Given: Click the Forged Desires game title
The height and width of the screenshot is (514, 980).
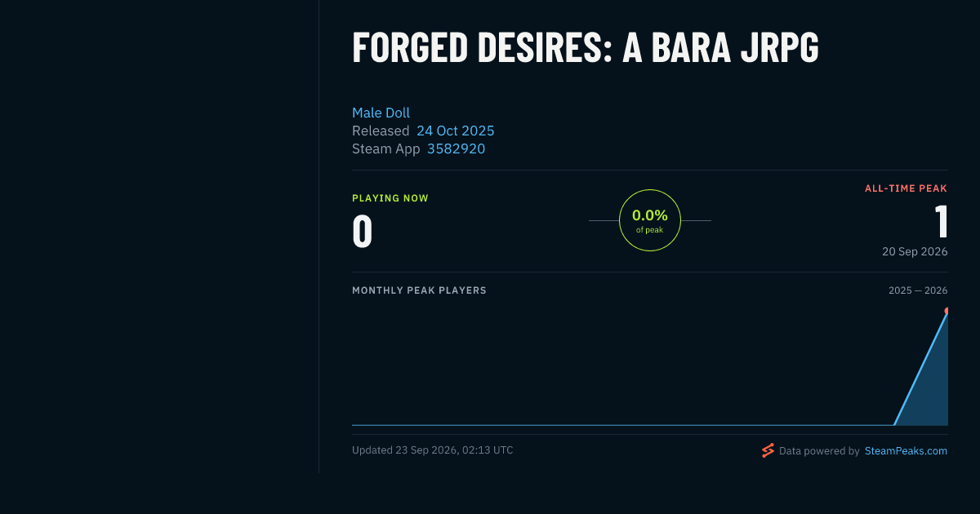Looking at the screenshot, I should point(585,48).
